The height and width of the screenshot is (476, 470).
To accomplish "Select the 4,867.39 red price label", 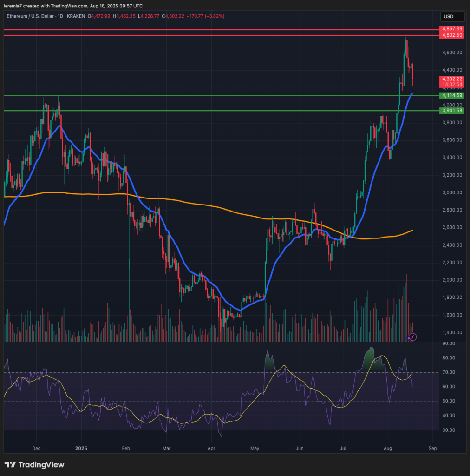I will [452, 28].
